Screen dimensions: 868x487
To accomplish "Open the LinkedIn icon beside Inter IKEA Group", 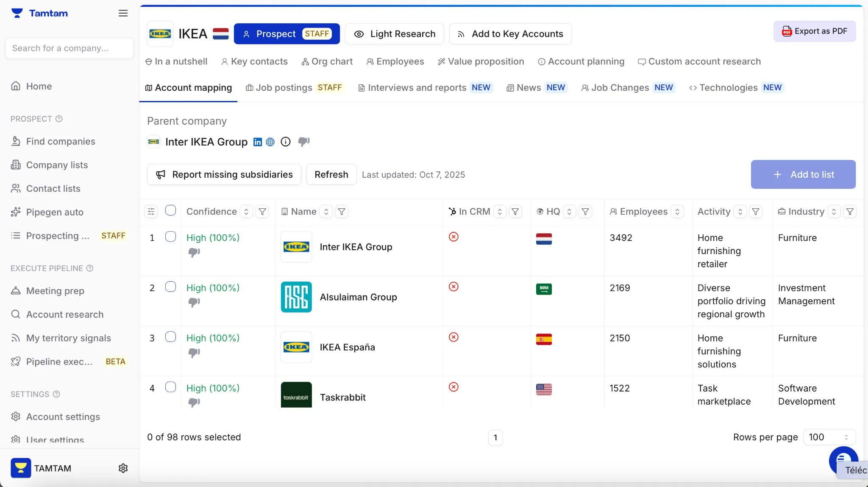I will (257, 142).
